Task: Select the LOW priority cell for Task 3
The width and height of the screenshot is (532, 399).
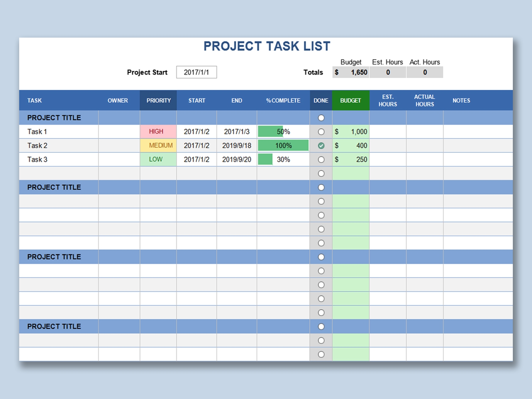Action: (158, 160)
